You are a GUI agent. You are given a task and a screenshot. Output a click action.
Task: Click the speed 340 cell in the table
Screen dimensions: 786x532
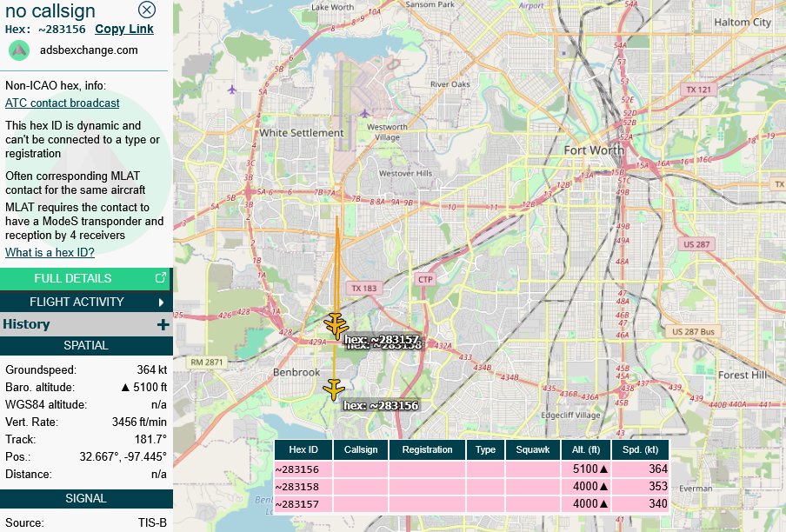coord(640,504)
